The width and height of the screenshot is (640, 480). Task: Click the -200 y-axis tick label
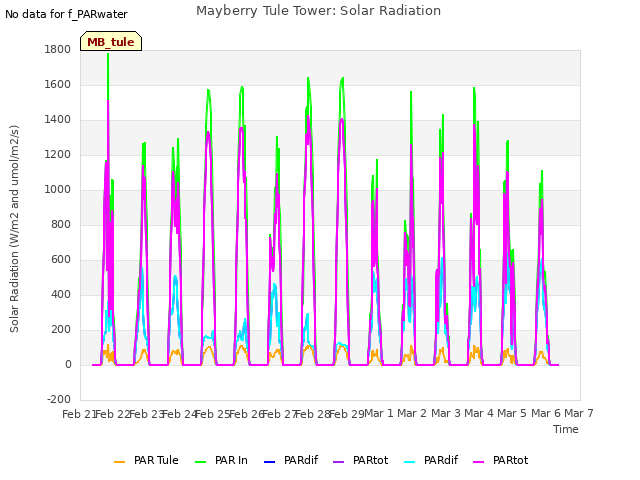pos(59,400)
